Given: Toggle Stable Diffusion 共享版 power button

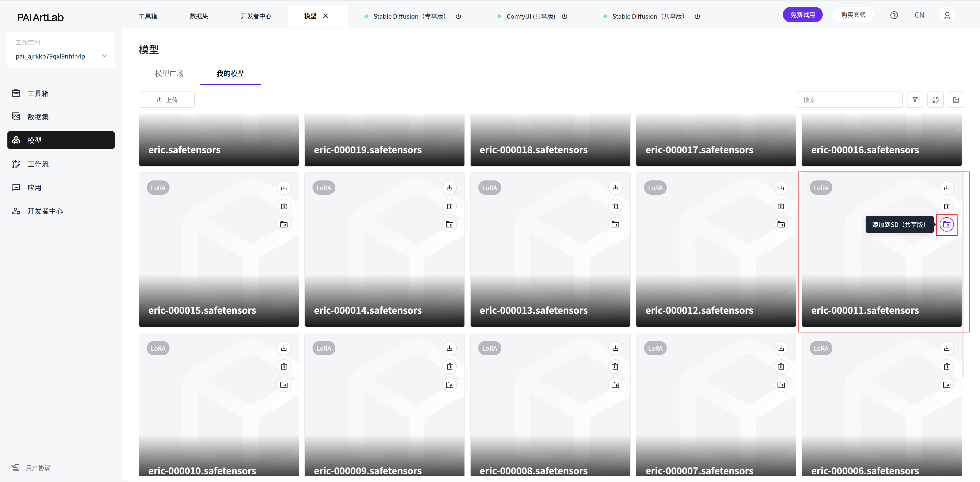Looking at the screenshot, I should pyautogui.click(x=697, y=16).
